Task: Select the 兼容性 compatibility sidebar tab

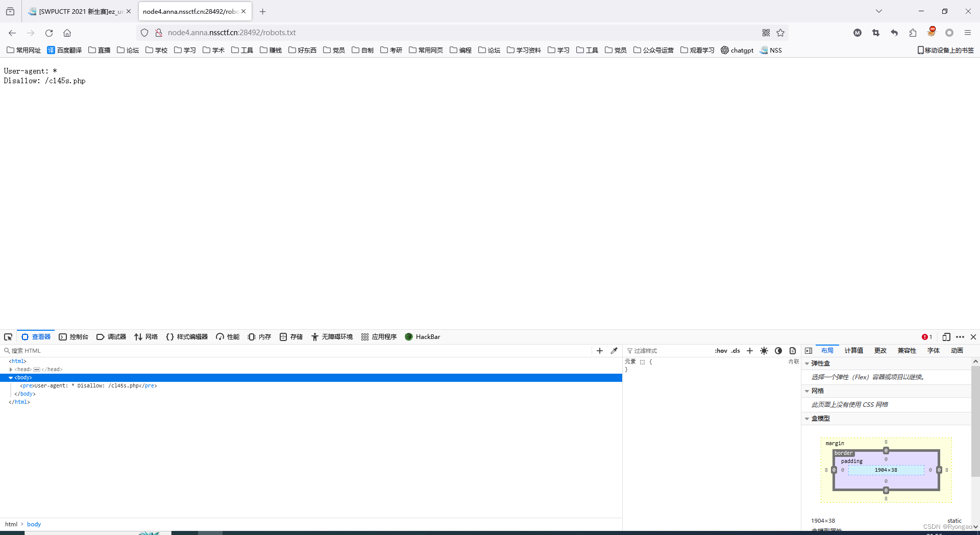Action: coord(907,351)
